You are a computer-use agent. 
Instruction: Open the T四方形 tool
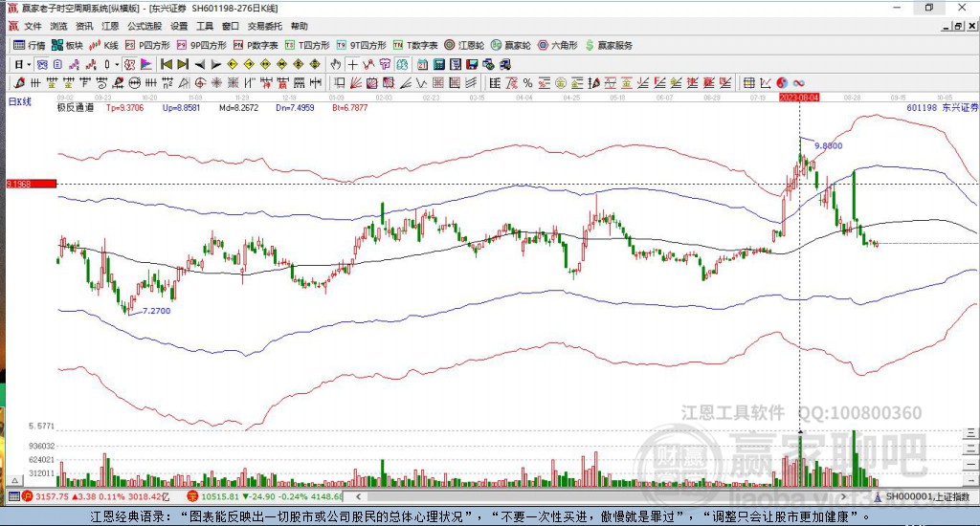pyautogui.click(x=307, y=45)
